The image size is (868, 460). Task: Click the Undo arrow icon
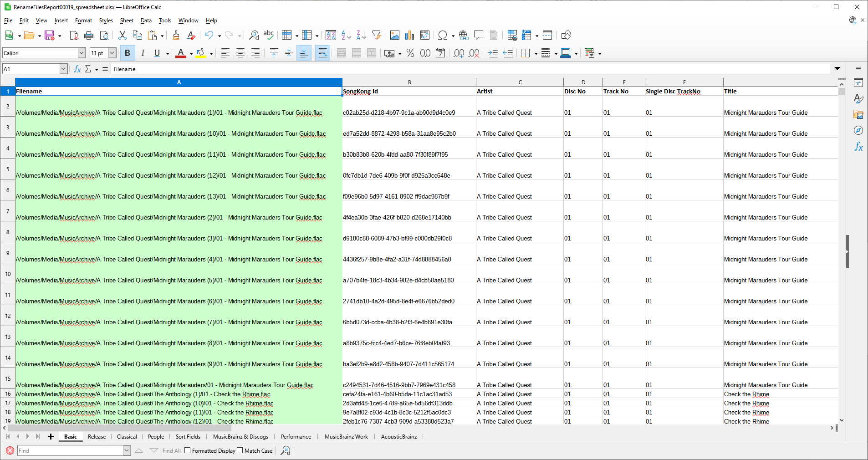(x=209, y=36)
